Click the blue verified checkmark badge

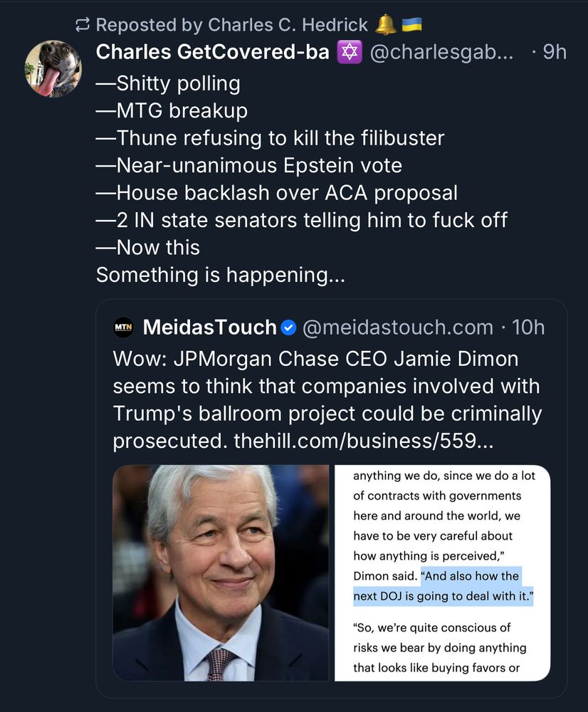[x=288, y=328]
